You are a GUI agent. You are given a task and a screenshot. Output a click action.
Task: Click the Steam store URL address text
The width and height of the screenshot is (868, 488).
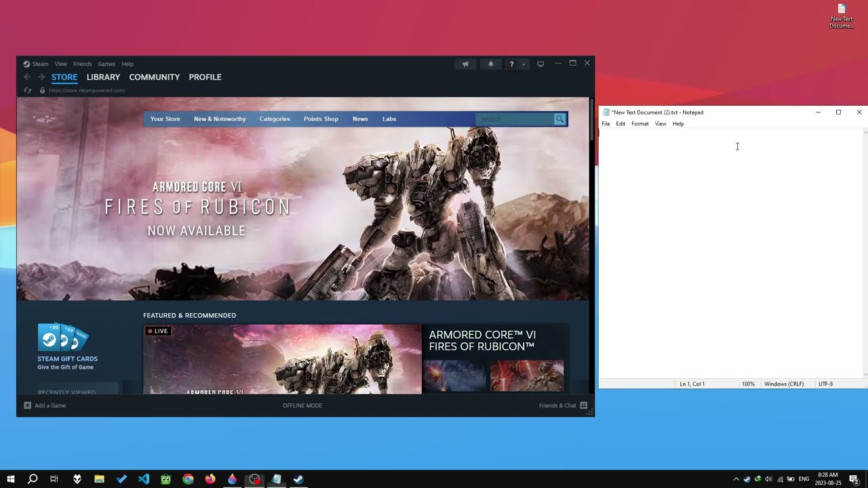pos(87,90)
